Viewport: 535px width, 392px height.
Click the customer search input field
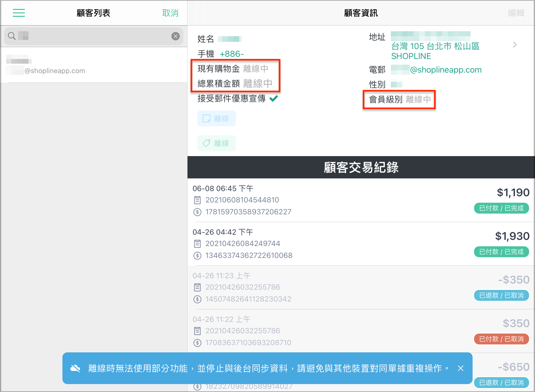[x=94, y=36]
